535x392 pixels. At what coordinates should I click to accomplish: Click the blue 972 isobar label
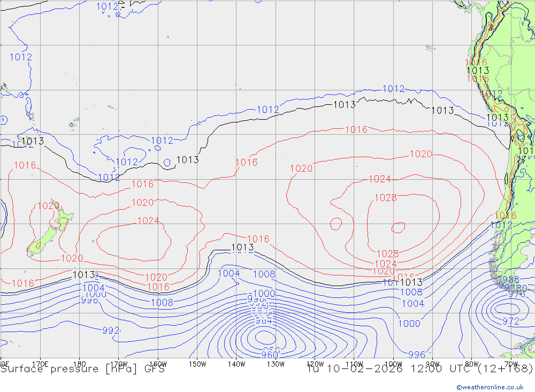(x=511, y=321)
